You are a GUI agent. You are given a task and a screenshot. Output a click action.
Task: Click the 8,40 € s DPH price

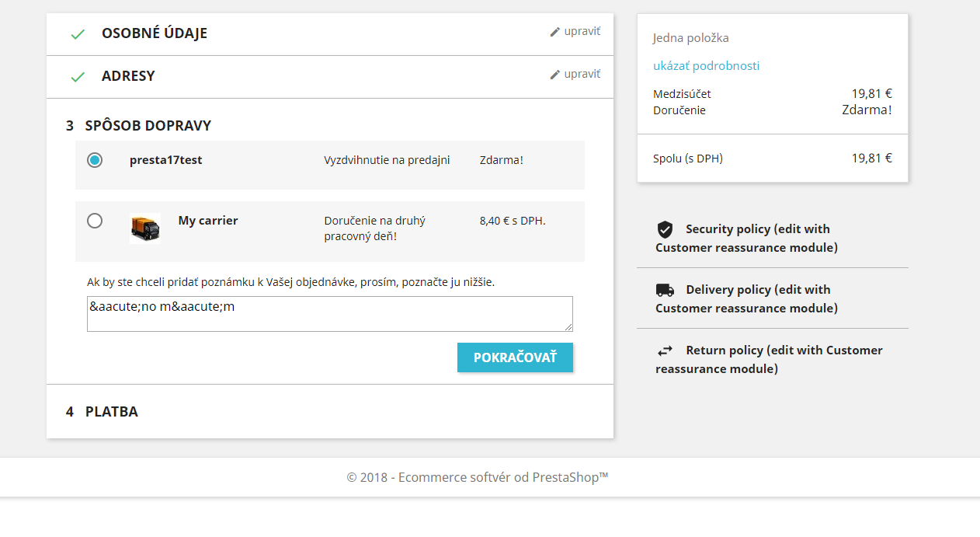(x=513, y=221)
